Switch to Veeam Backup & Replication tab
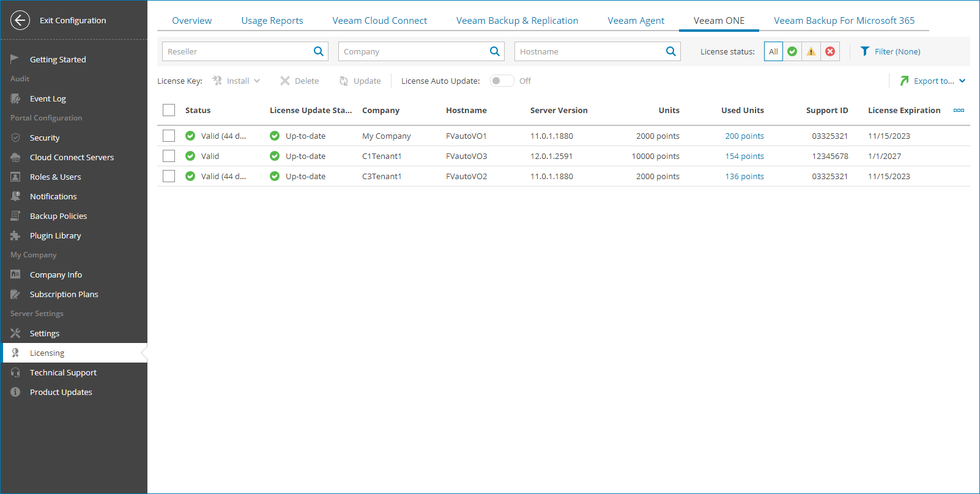 [517, 20]
